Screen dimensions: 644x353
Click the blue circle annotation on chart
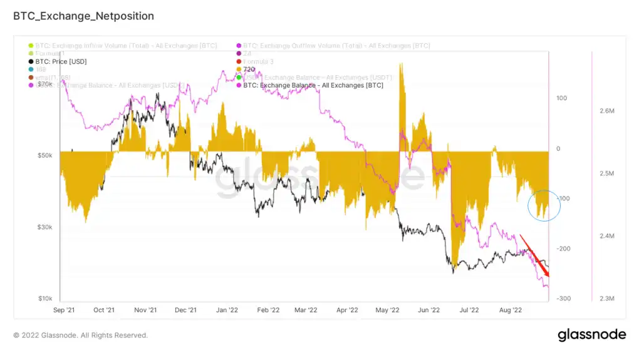pyautogui.click(x=544, y=206)
